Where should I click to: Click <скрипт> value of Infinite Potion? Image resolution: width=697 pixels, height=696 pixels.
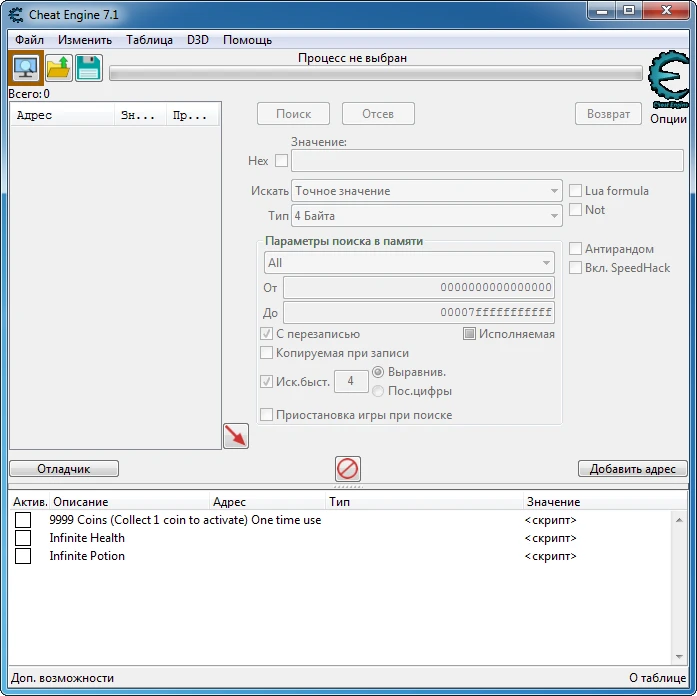click(551, 556)
